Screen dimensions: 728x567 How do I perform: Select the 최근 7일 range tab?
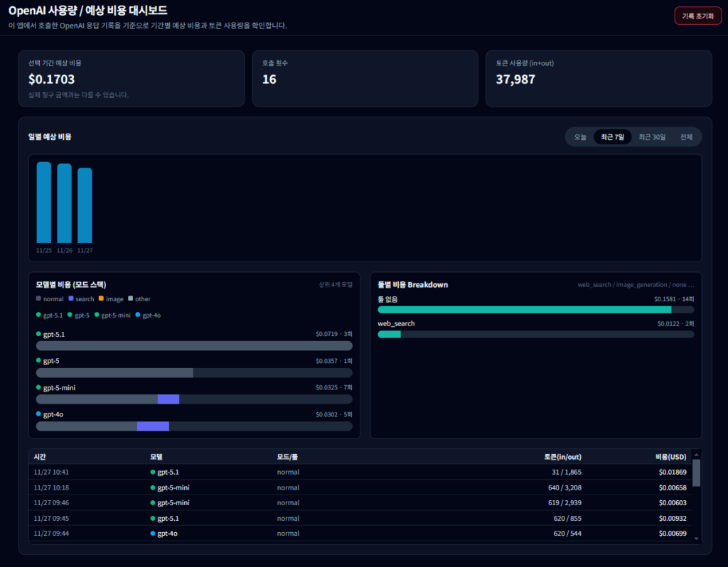tap(612, 137)
